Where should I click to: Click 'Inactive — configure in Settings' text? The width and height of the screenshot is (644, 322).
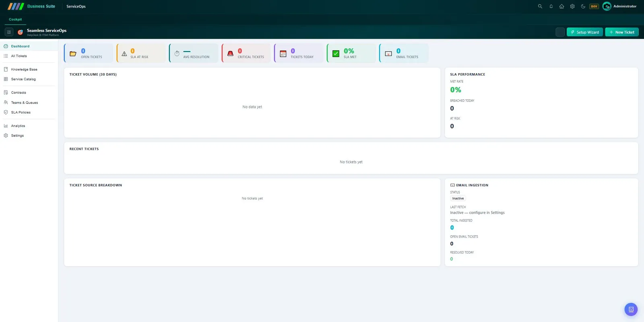tap(477, 213)
